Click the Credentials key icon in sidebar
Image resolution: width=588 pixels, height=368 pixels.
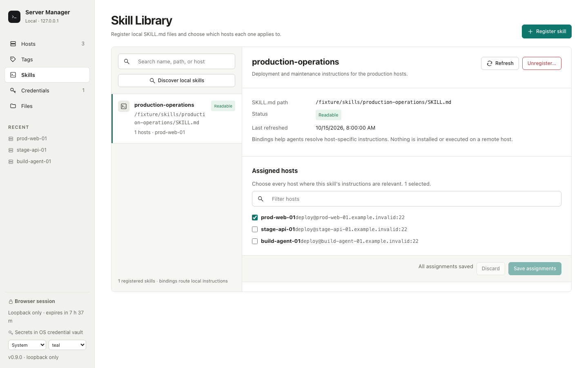[13, 90]
